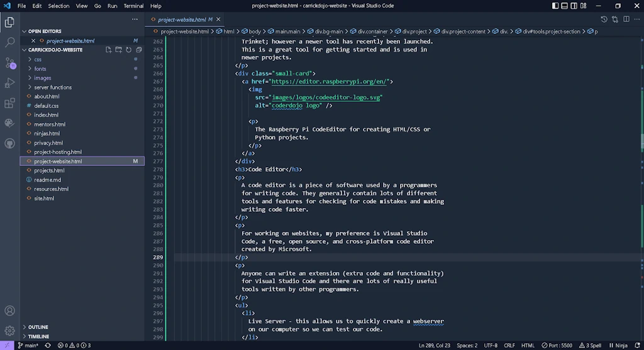Change language mode HTML in status bar

(x=528, y=346)
